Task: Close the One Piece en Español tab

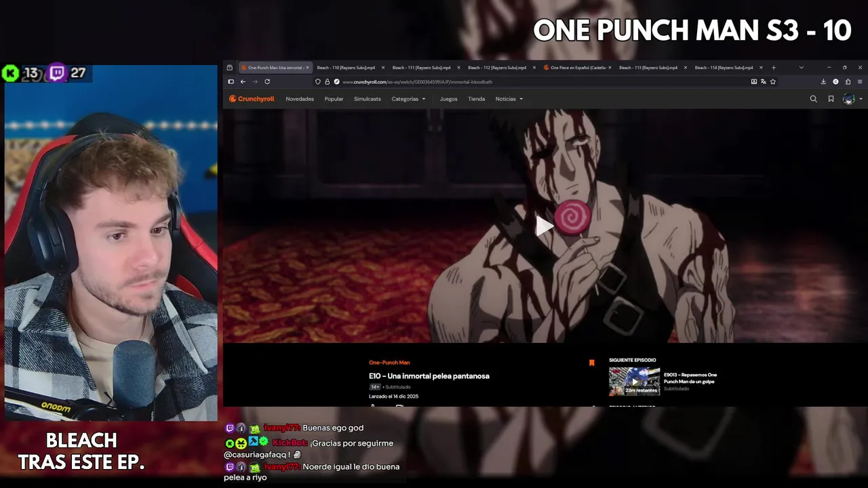Action: [x=610, y=68]
